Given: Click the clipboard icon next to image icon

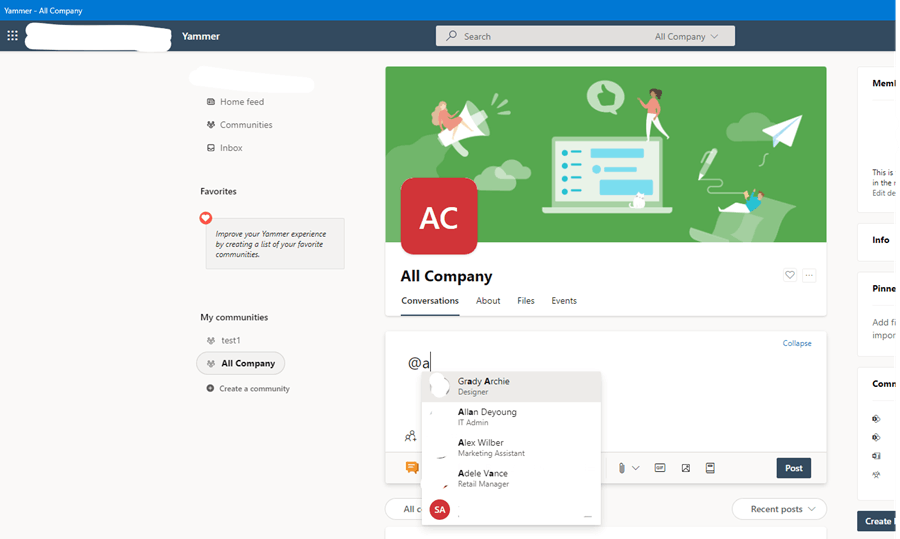Looking at the screenshot, I should pyautogui.click(x=710, y=468).
